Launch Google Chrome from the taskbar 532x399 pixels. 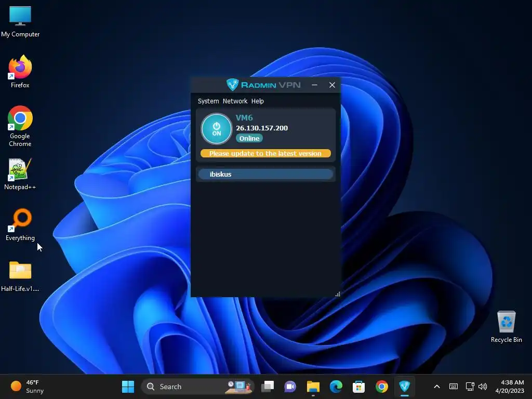[x=382, y=387]
